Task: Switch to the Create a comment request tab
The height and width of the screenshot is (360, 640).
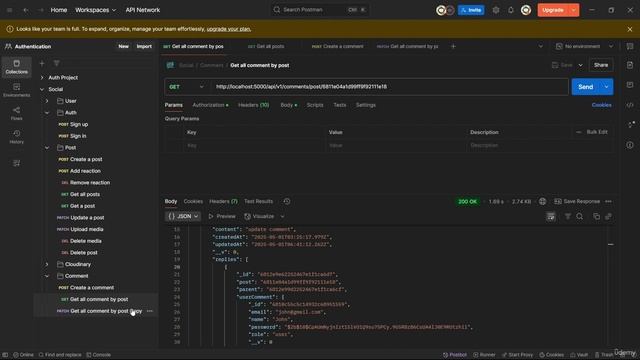Action: click(338, 47)
